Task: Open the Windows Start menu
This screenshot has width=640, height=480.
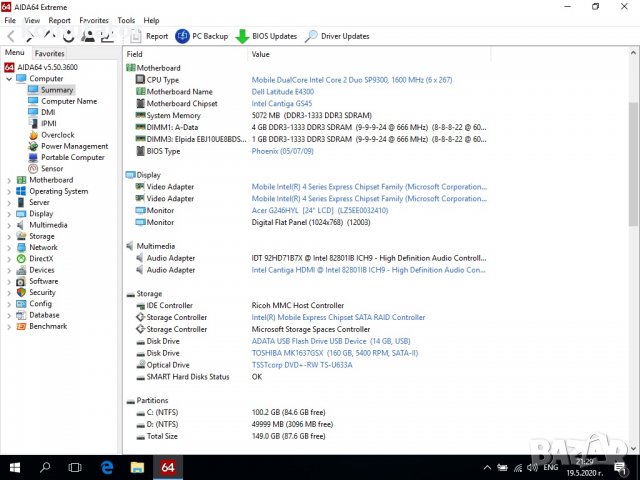Action: (x=15, y=467)
